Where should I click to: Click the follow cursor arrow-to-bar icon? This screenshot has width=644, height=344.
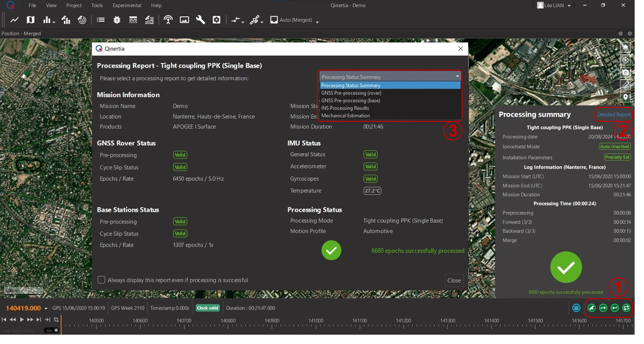[x=48, y=320]
